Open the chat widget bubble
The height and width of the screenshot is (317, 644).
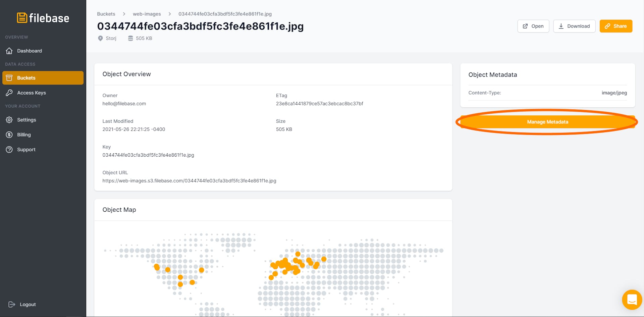pyautogui.click(x=632, y=299)
